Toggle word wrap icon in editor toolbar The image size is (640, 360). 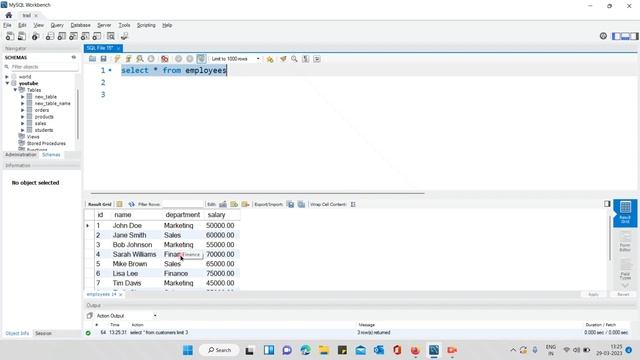(x=317, y=59)
